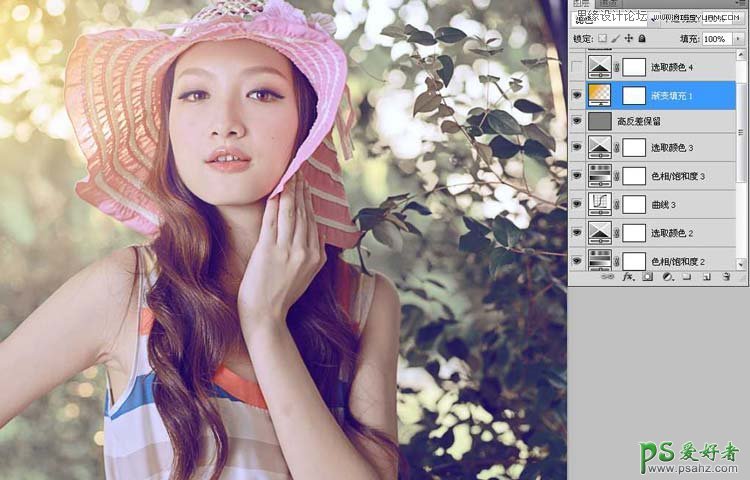Image resolution: width=750 pixels, height=480 pixels.
Task: Click the fill 100% value field
Action: 715,39
